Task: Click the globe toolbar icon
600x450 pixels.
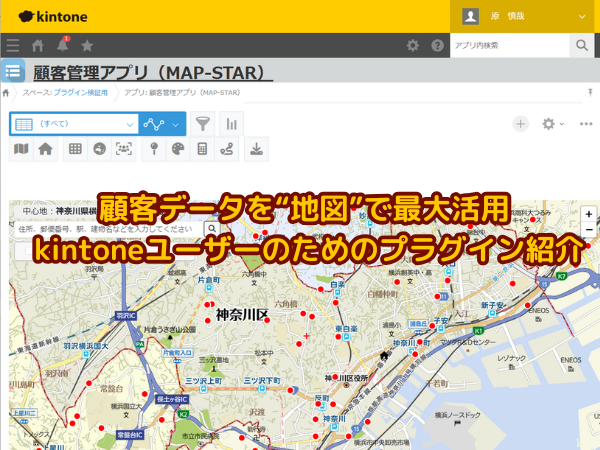Action: tap(99, 149)
